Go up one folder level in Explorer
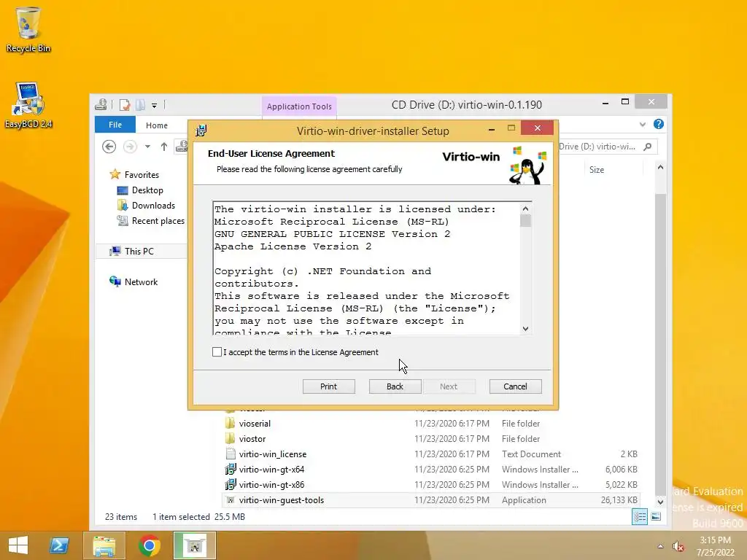The height and width of the screenshot is (560, 747). (164, 147)
